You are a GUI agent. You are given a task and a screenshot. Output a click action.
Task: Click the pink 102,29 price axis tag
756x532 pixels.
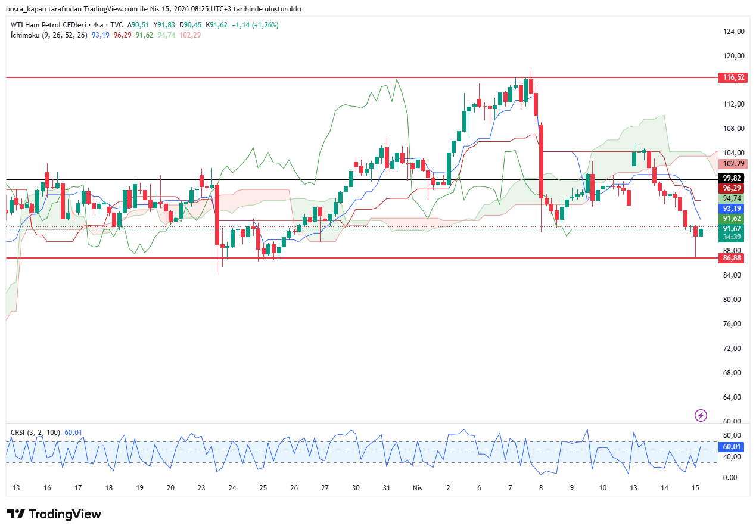733,164
